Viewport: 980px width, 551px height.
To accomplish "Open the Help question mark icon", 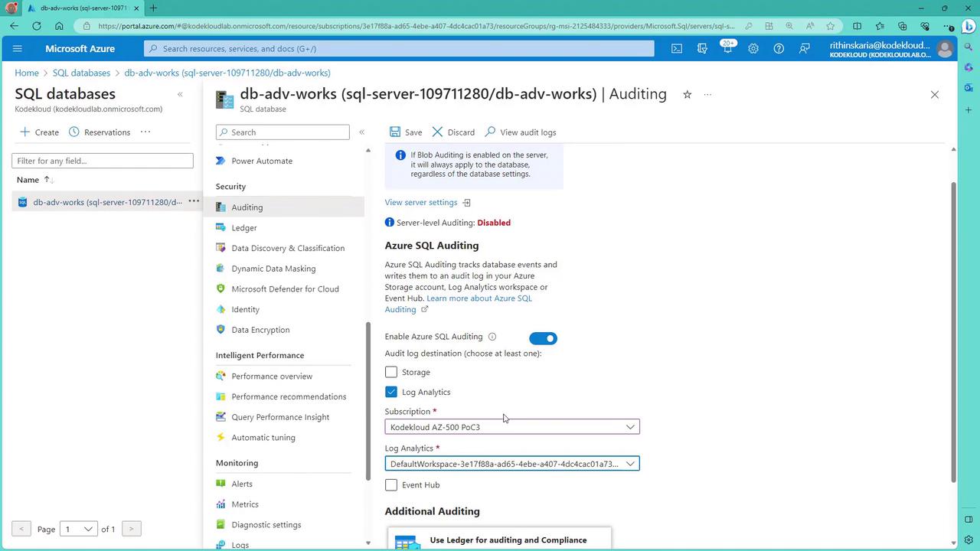I will coord(779,49).
